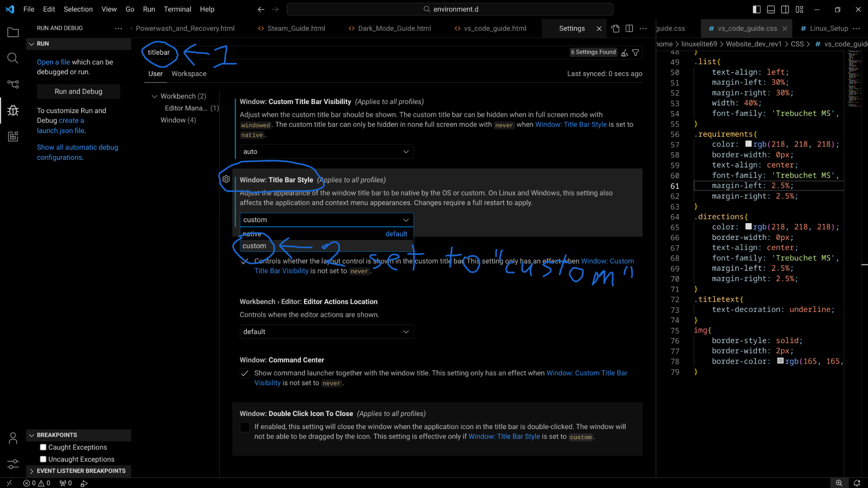Open the Explorer view in activity bar

pyautogui.click(x=13, y=33)
